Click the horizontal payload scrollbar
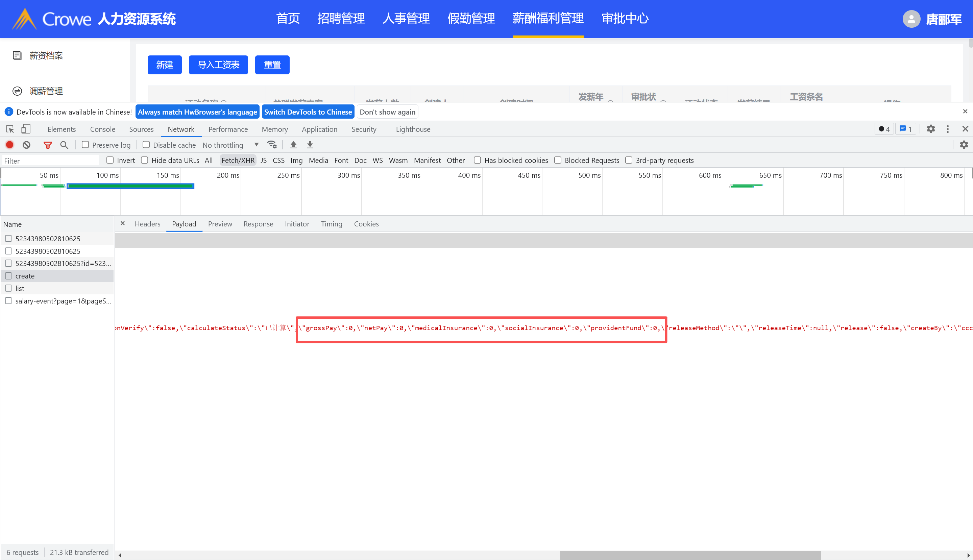973x560 pixels. (x=690, y=555)
